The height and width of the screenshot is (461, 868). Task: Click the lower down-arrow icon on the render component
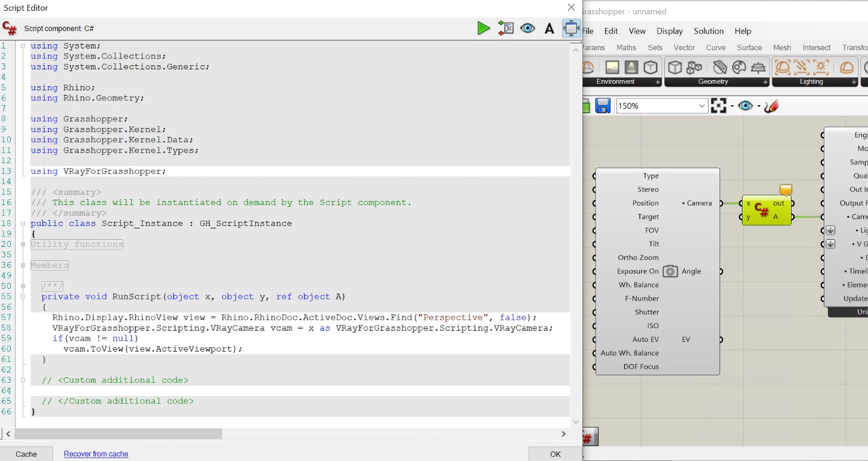coord(830,244)
